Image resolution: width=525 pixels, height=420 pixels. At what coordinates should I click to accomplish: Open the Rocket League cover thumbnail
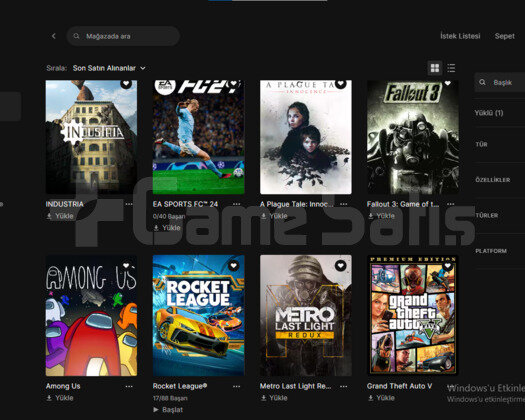[199, 316]
